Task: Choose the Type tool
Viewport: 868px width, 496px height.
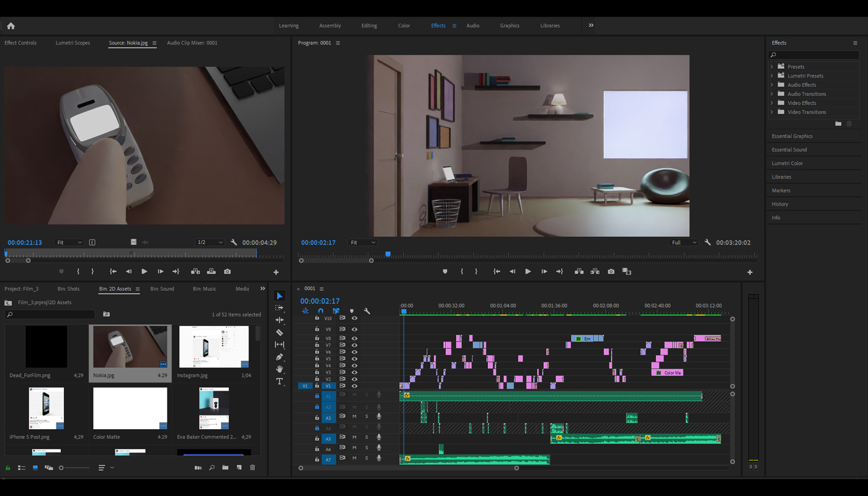Action: pyautogui.click(x=280, y=381)
